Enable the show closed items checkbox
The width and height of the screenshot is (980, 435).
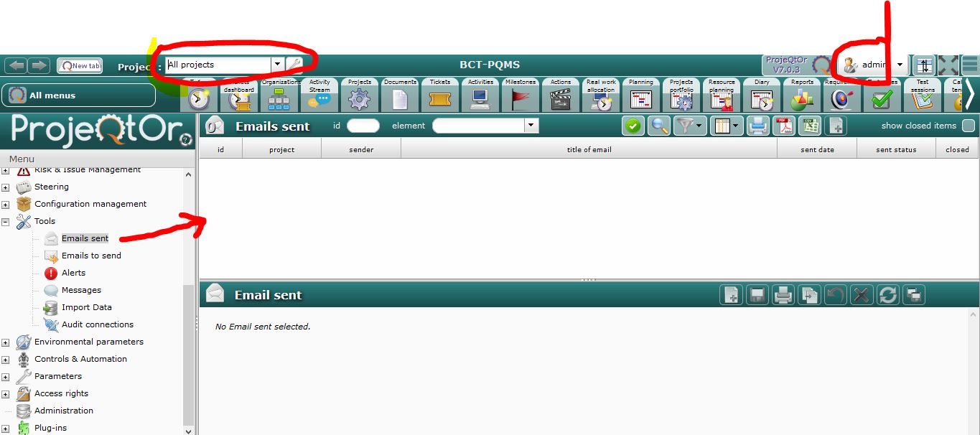pos(968,126)
